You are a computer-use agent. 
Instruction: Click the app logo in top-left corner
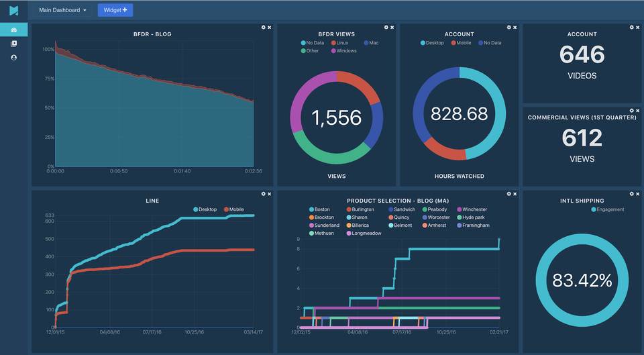pos(14,10)
